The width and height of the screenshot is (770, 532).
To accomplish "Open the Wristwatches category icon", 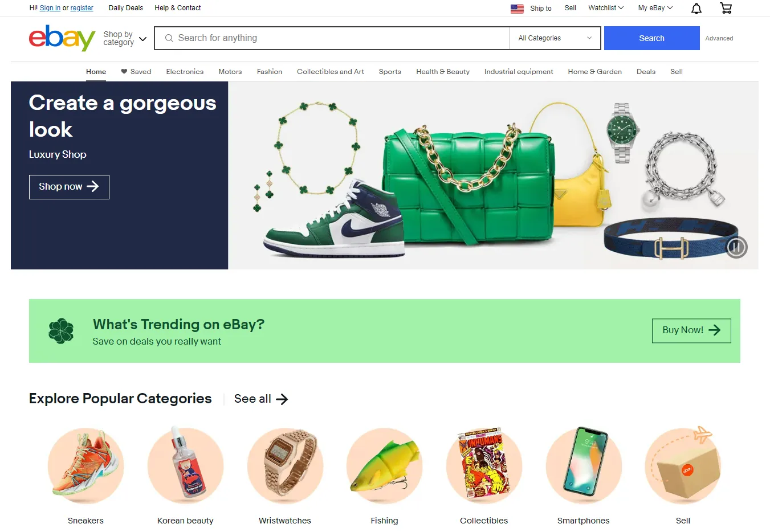I will [285, 466].
